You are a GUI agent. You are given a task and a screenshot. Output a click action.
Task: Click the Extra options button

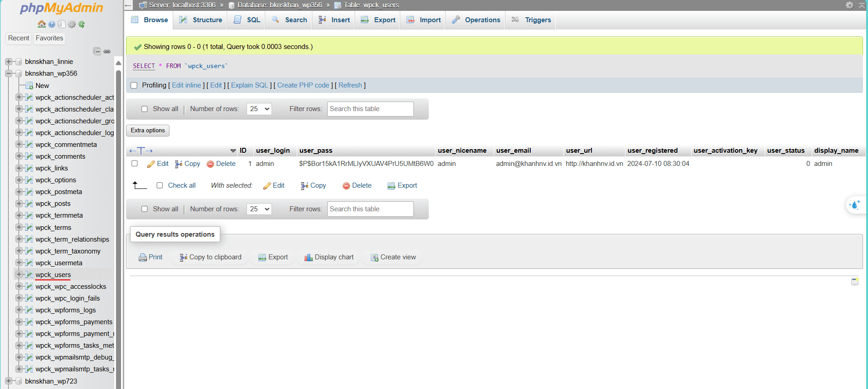pyautogui.click(x=148, y=131)
